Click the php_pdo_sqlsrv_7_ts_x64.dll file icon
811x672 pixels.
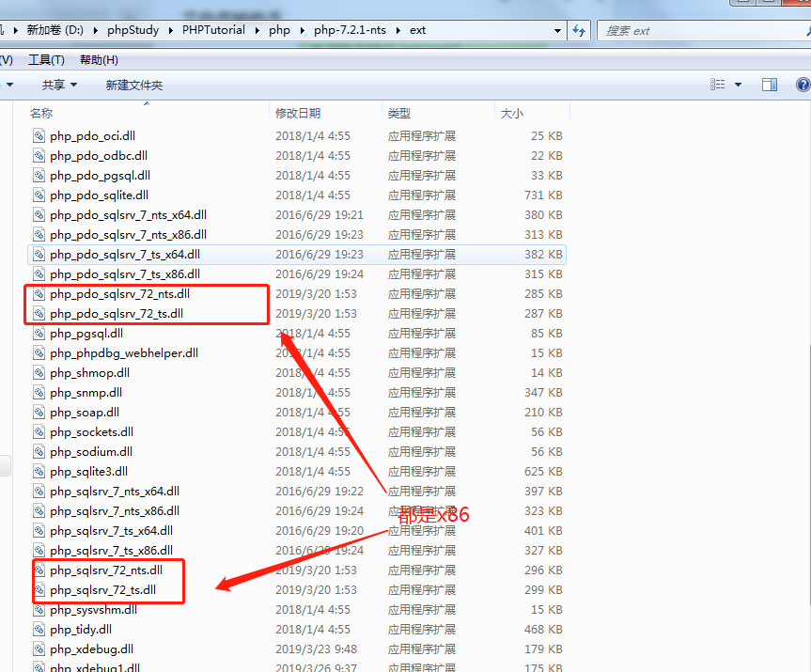pyautogui.click(x=39, y=255)
